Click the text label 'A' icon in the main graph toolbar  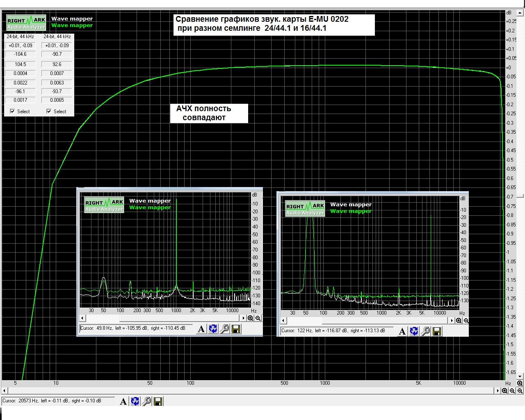[x=123, y=402]
